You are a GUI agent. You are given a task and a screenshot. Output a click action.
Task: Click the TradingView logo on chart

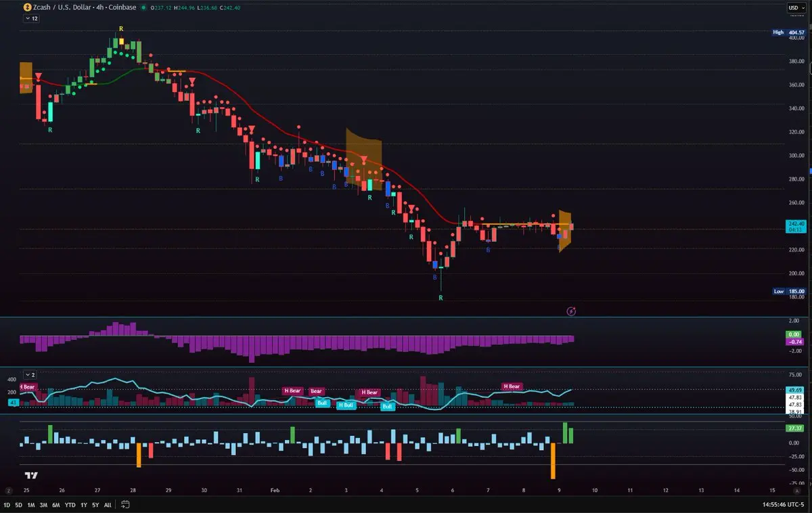pyautogui.click(x=30, y=476)
